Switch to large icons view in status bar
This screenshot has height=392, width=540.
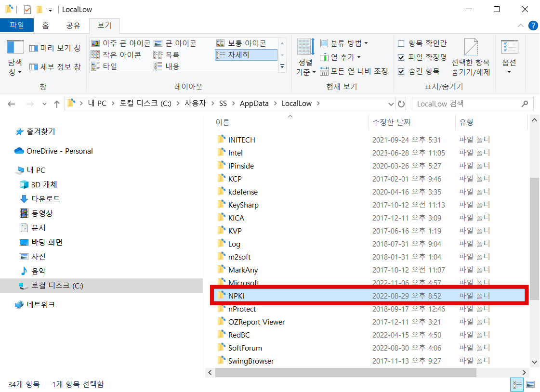[x=530, y=384]
